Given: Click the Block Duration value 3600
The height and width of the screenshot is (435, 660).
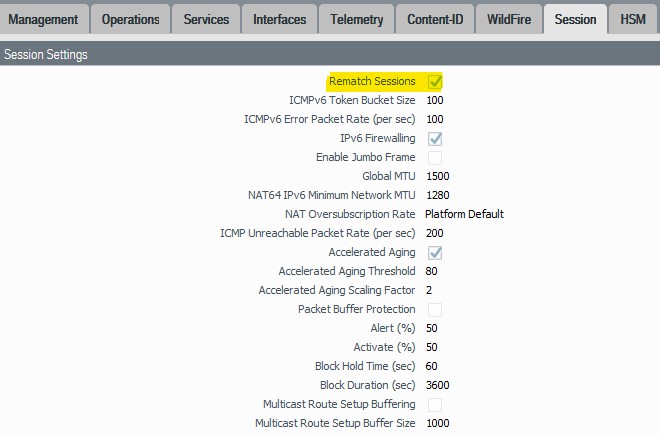Looking at the screenshot, I should (x=438, y=385).
